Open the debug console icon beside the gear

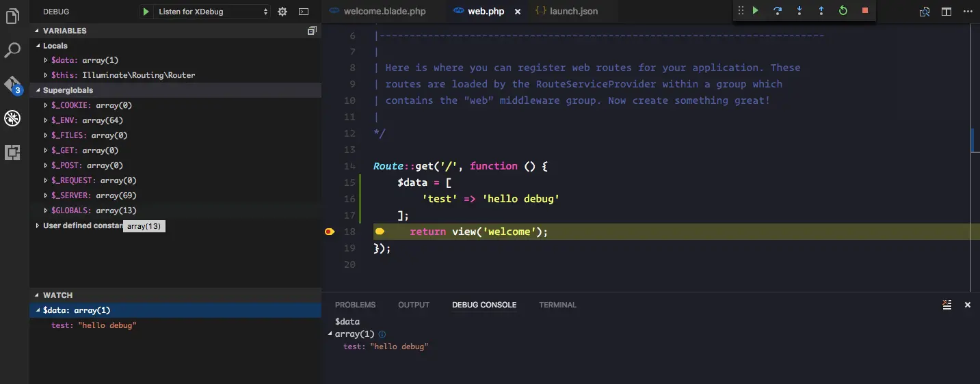point(304,12)
